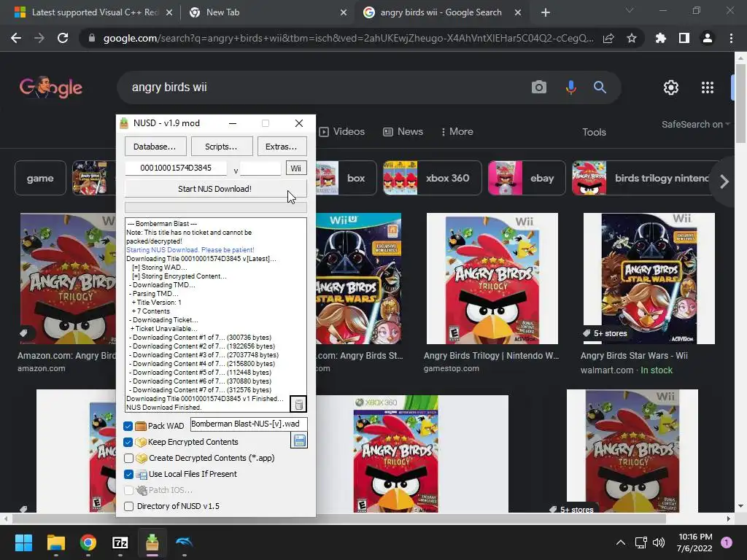Click the Chrome address bar URL
This screenshot has width=747, height=560.
[x=348, y=38]
